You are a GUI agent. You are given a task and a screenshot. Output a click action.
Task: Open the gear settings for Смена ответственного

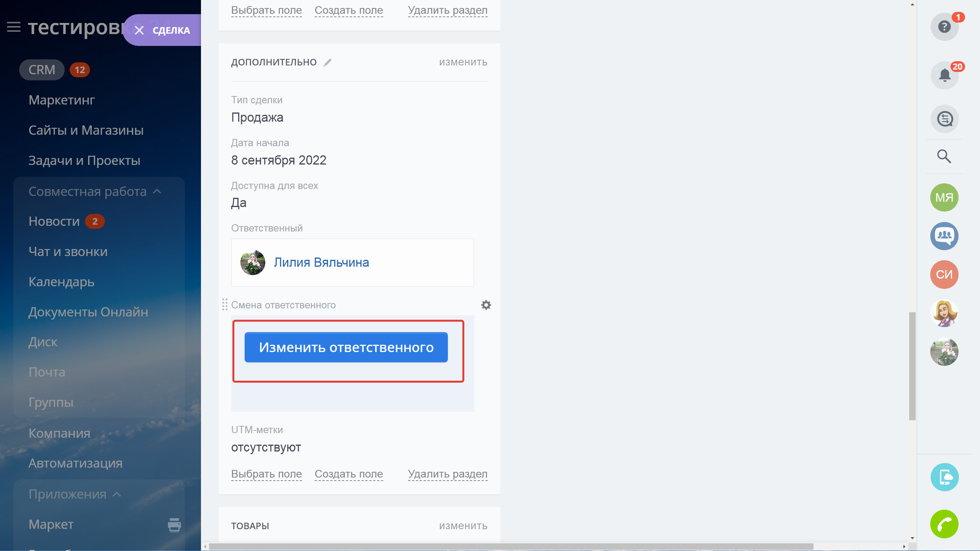coord(486,305)
